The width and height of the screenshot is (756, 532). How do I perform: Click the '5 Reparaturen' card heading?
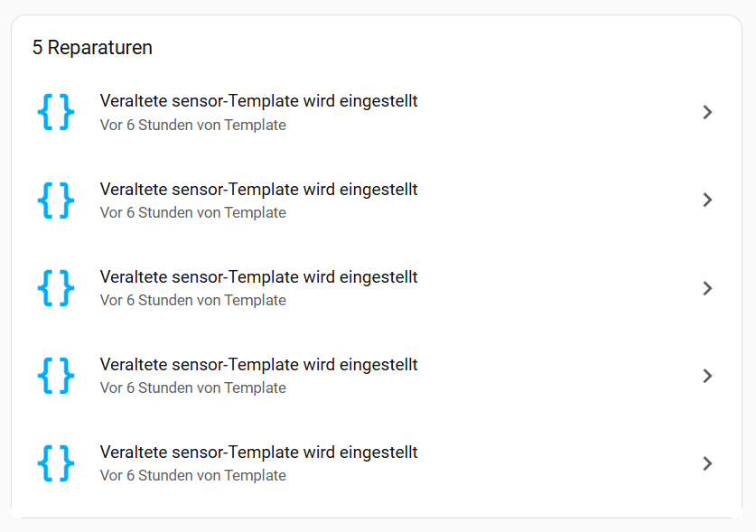coord(92,48)
